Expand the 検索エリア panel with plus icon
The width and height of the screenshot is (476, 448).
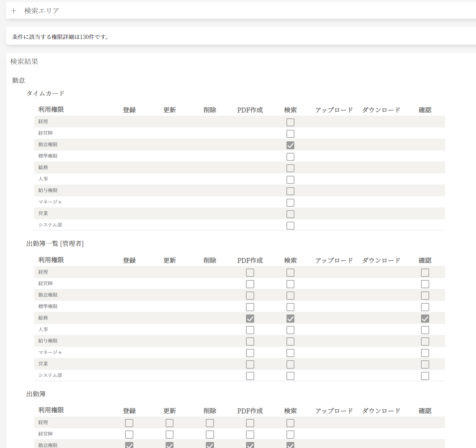click(14, 11)
